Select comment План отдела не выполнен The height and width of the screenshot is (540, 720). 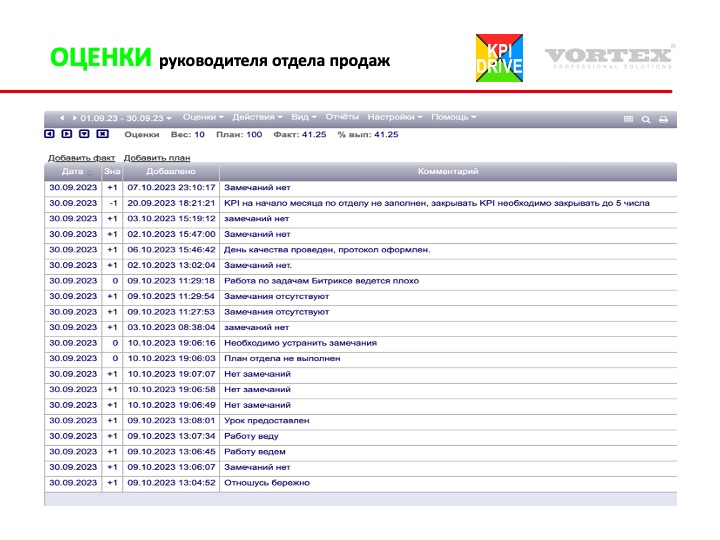point(282,359)
